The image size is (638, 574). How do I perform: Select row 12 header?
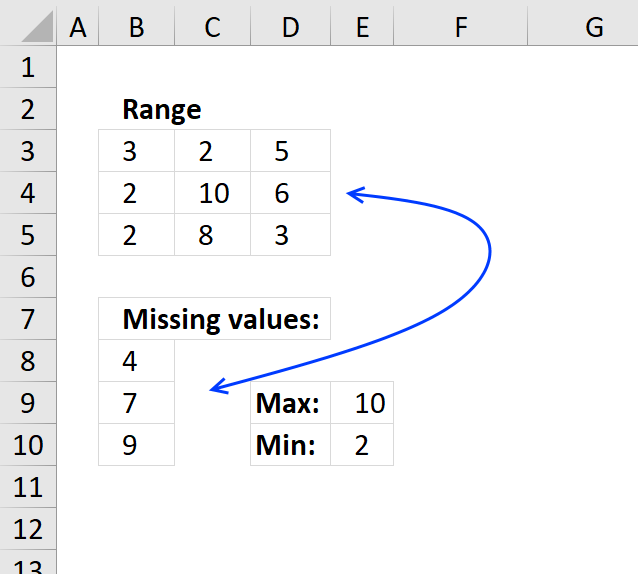28,529
